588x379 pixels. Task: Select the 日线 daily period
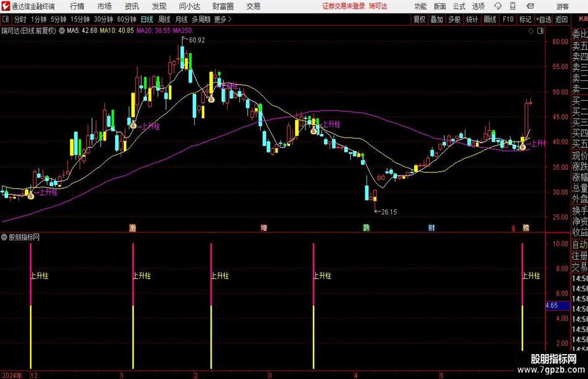(x=147, y=19)
